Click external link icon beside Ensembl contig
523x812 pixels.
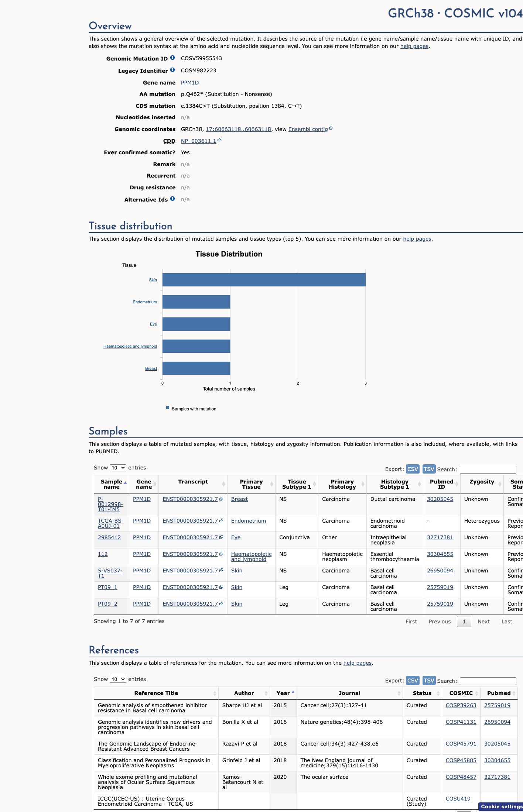[331, 128]
